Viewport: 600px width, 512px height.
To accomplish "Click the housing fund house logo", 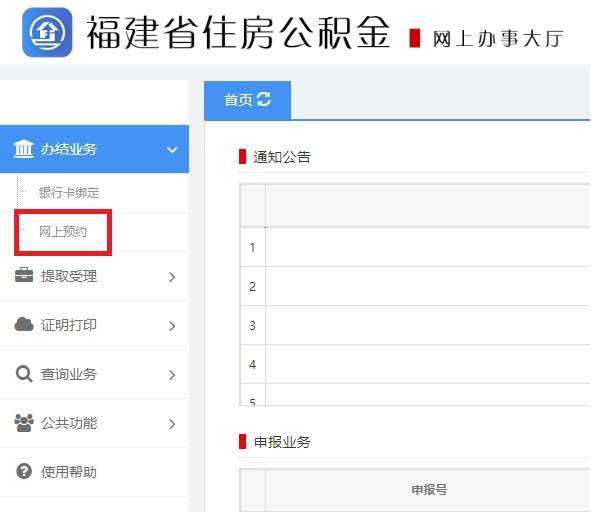I will coord(46,33).
